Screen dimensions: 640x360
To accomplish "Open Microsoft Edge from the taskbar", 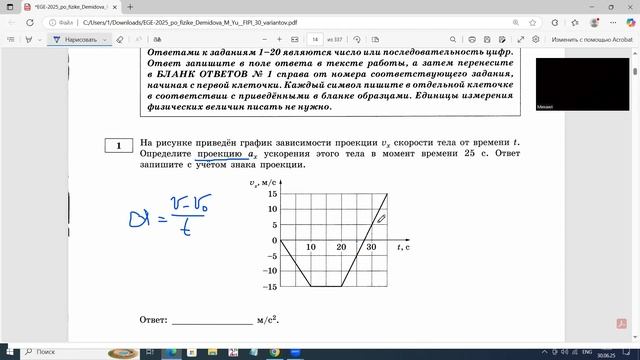I will tap(171, 352).
